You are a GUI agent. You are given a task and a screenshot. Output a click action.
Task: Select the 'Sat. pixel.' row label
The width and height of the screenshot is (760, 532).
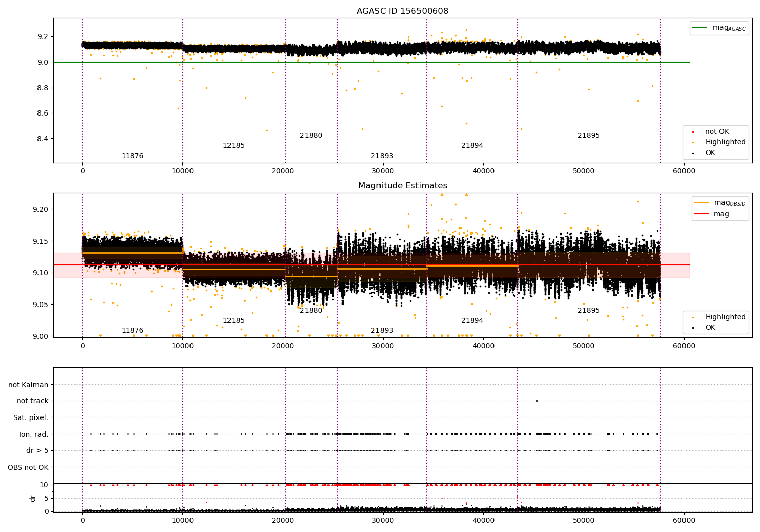(30, 418)
